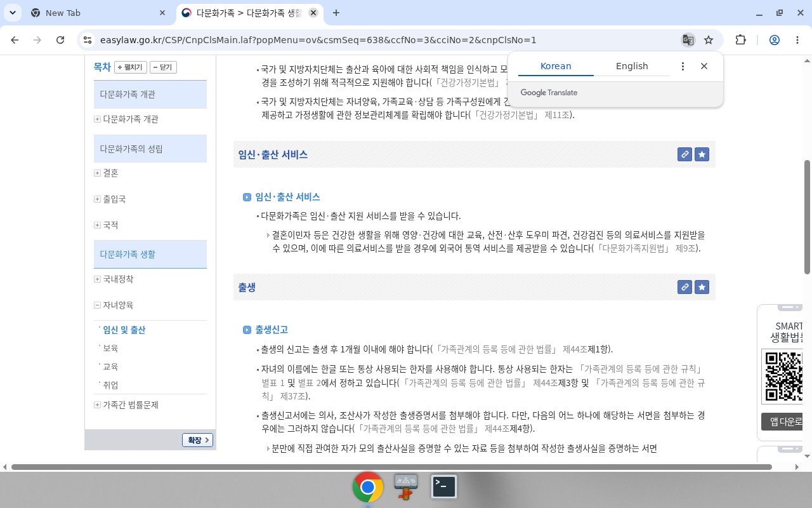This screenshot has width=812, height=508.
Task: Open the tab search dropdown arrow
Action: [x=13, y=13]
